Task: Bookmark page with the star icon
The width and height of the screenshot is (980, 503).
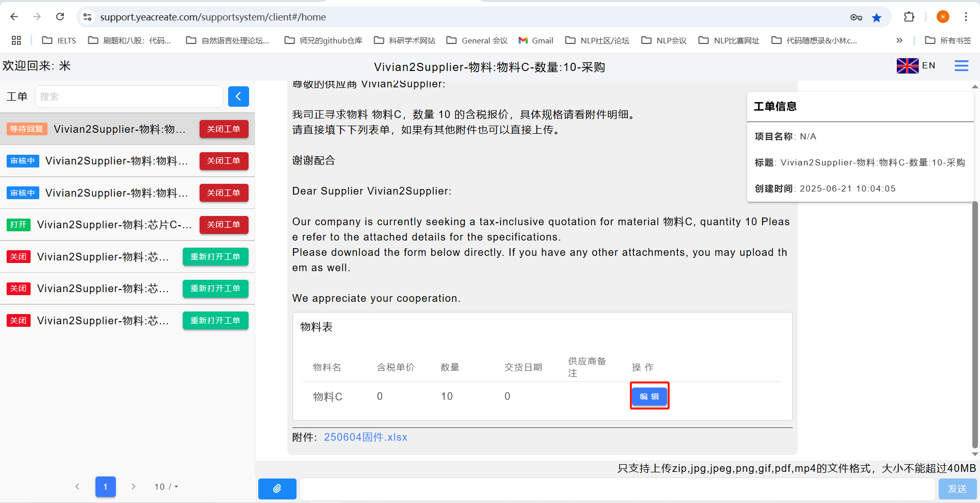Action: click(876, 17)
